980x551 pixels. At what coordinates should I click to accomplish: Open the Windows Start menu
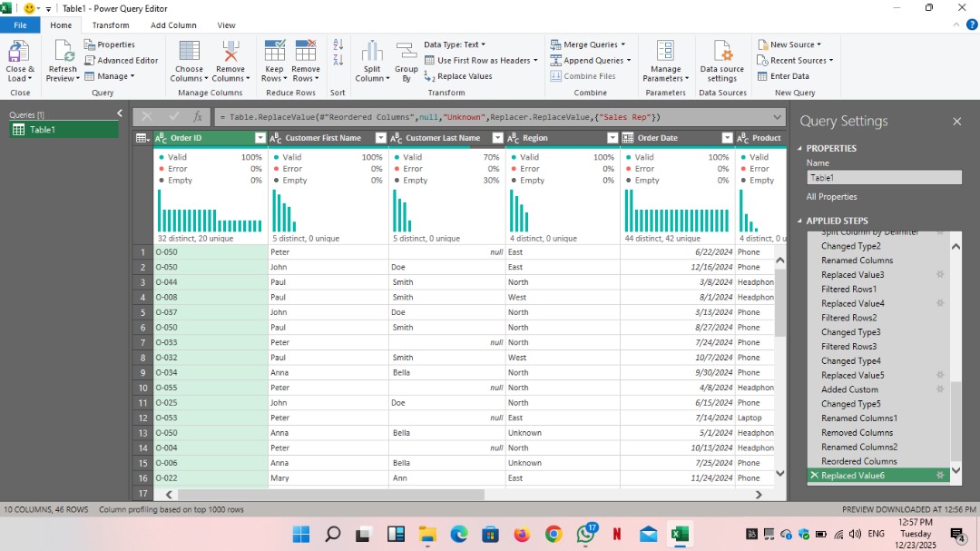301,534
